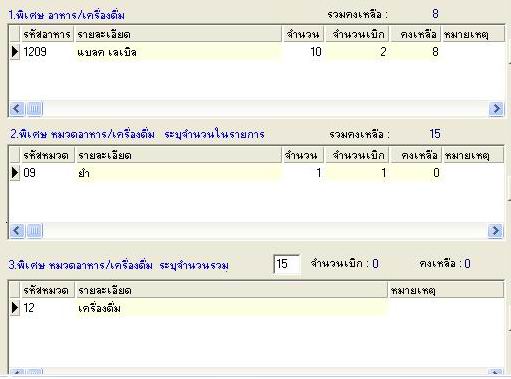This screenshot has height=379, width=511.
Task: Click the first grid's horizontal scrollbar thumb
Action: (34, 109)
